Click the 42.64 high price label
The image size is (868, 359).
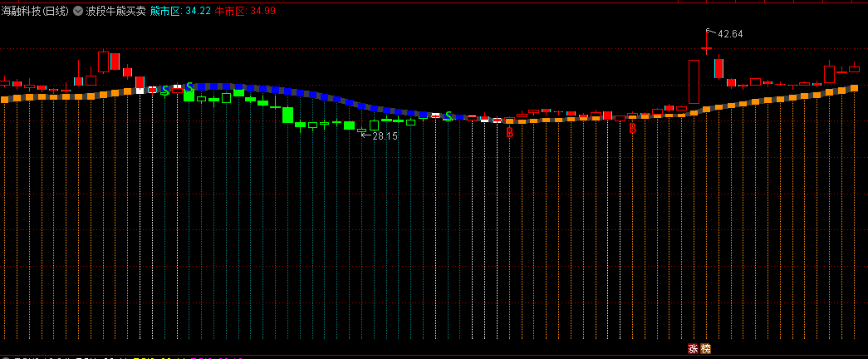click(730, 34)
